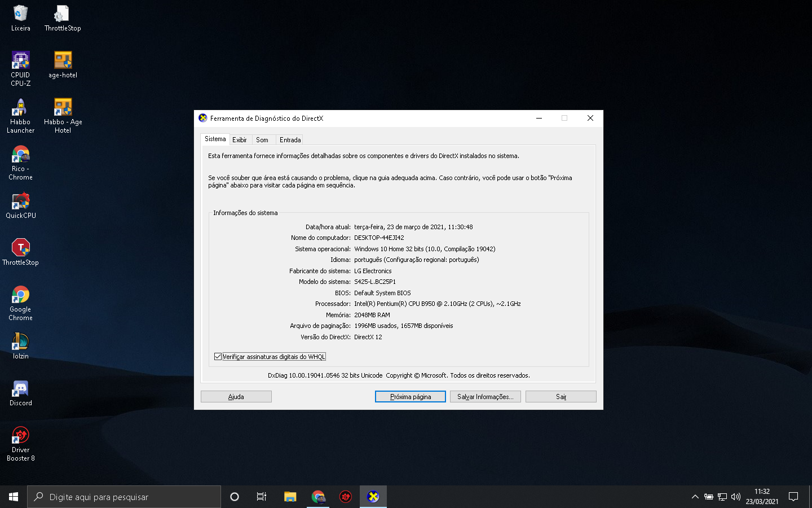Click the processor value Intel(R) Pentium(R) B950
This screenshot has width=812, height=508.
437,304
